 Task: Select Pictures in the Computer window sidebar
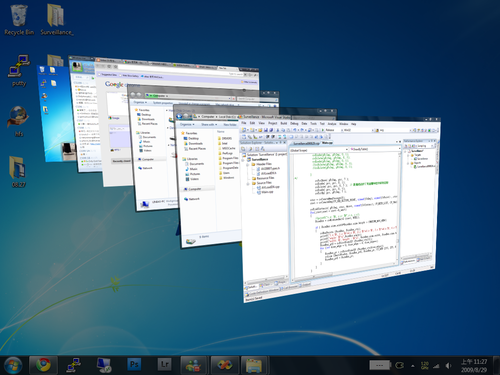(x=145, y=146)
